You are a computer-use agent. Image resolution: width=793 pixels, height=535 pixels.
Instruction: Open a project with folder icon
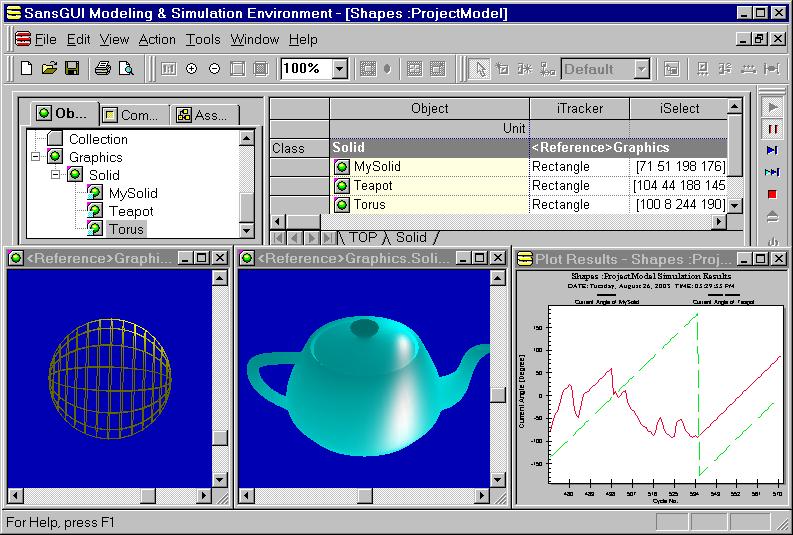49,68
